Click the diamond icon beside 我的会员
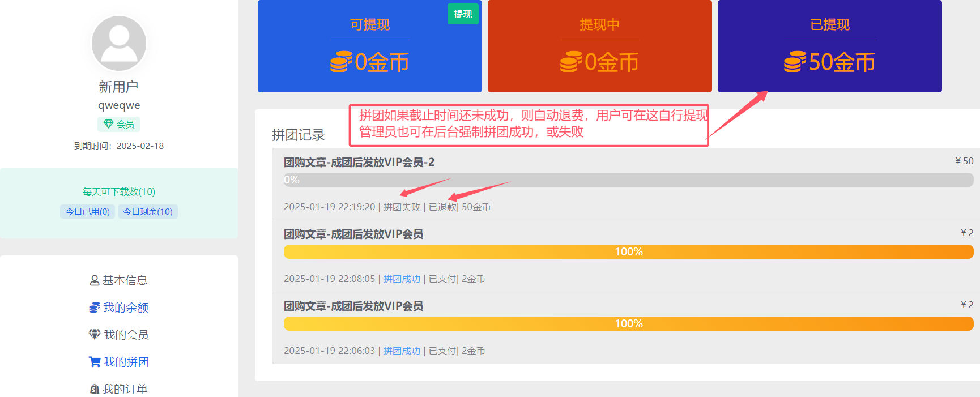 pos(95,335)
